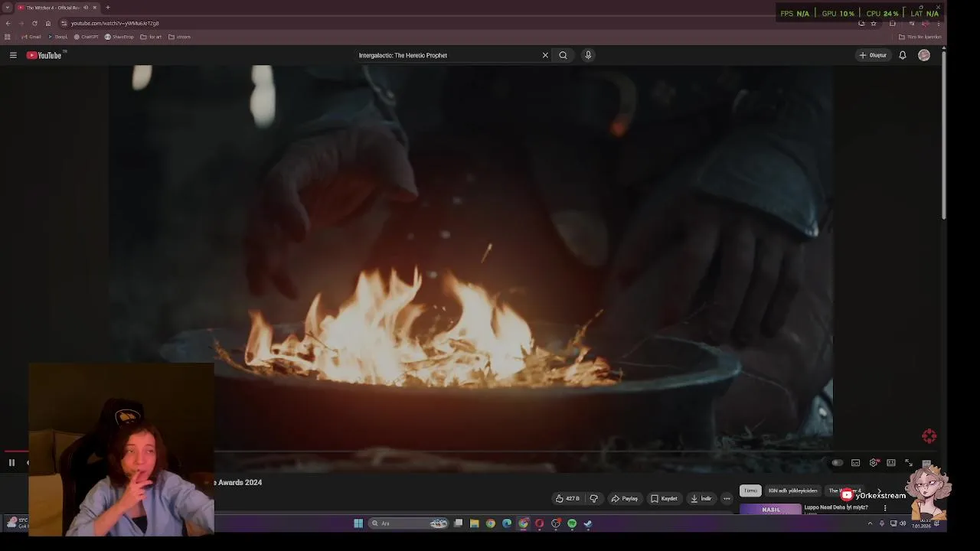Open the Windows Start button
This screenshot has width=980, height=551.
358,523
